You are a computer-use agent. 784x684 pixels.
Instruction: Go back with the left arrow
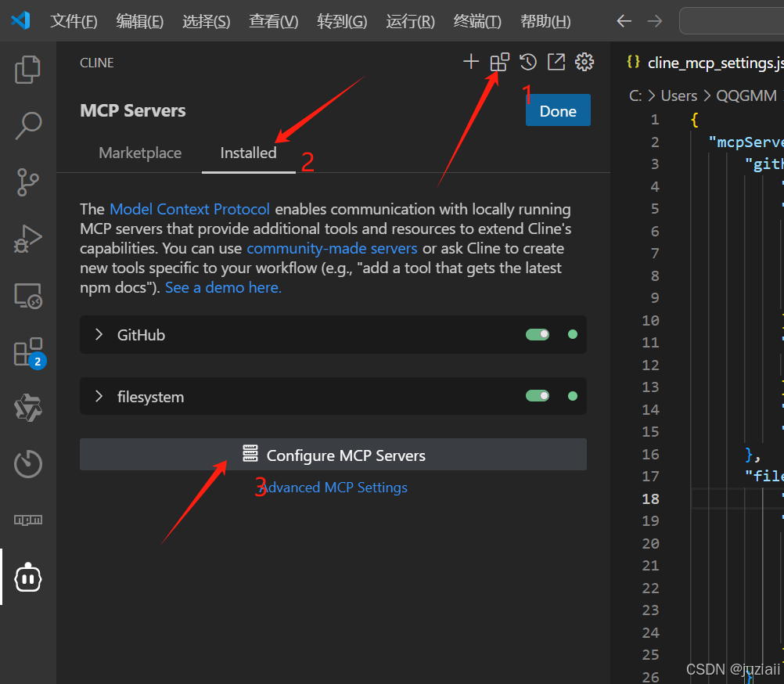click(624, 21)
